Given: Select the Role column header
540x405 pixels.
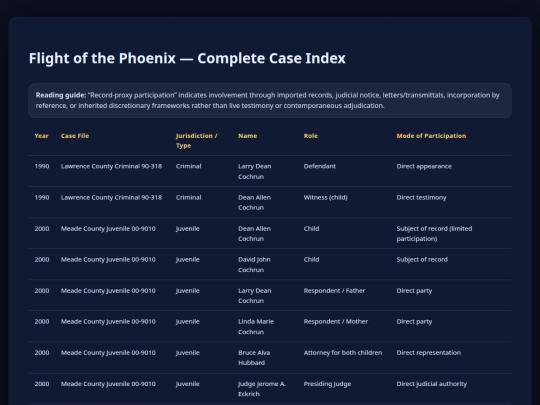Looking at the screenshot, I should [x=310, y=136].
